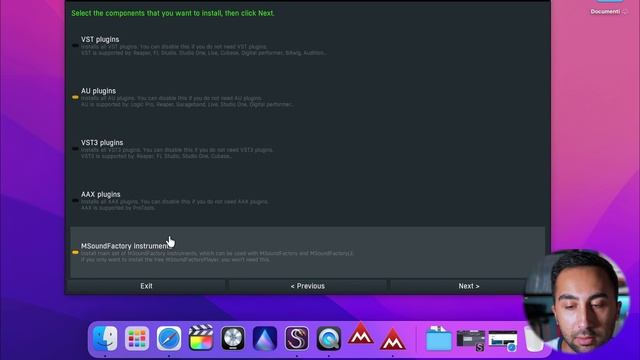Open Logic Pro in the dock
Screen dimensions: 640x360
(233, 338)
